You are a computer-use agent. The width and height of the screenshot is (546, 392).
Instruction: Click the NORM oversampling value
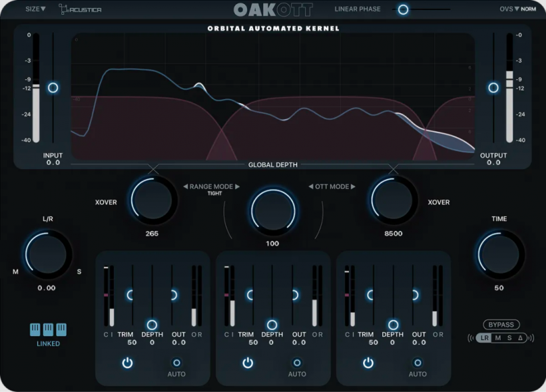pyautogui.click(x=528, y=9)
